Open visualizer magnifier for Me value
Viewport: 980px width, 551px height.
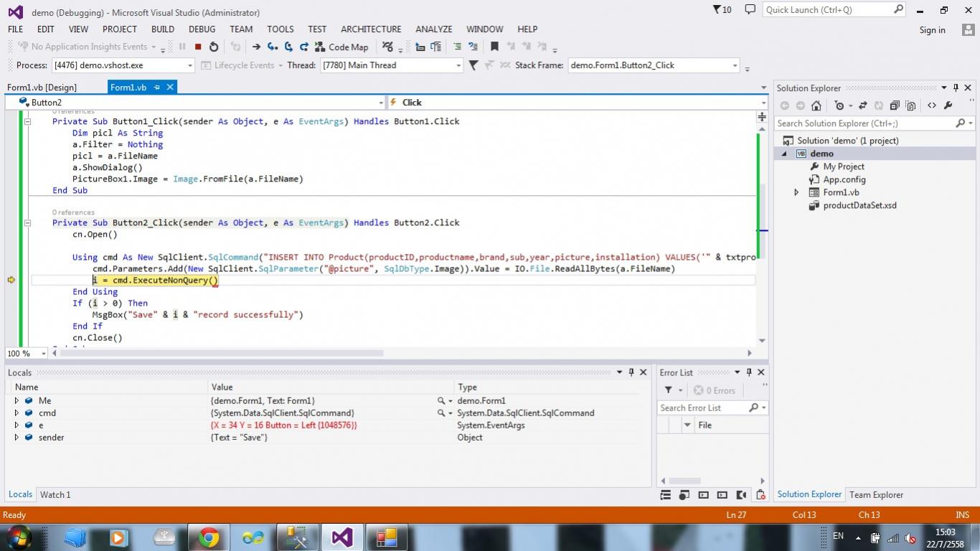(x=440, y=401)
